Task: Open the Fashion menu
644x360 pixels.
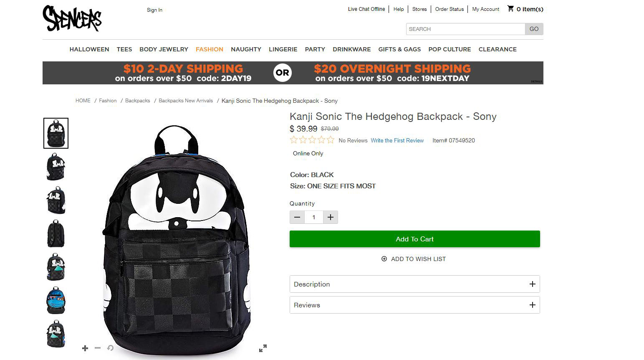Action: (209, 49)
